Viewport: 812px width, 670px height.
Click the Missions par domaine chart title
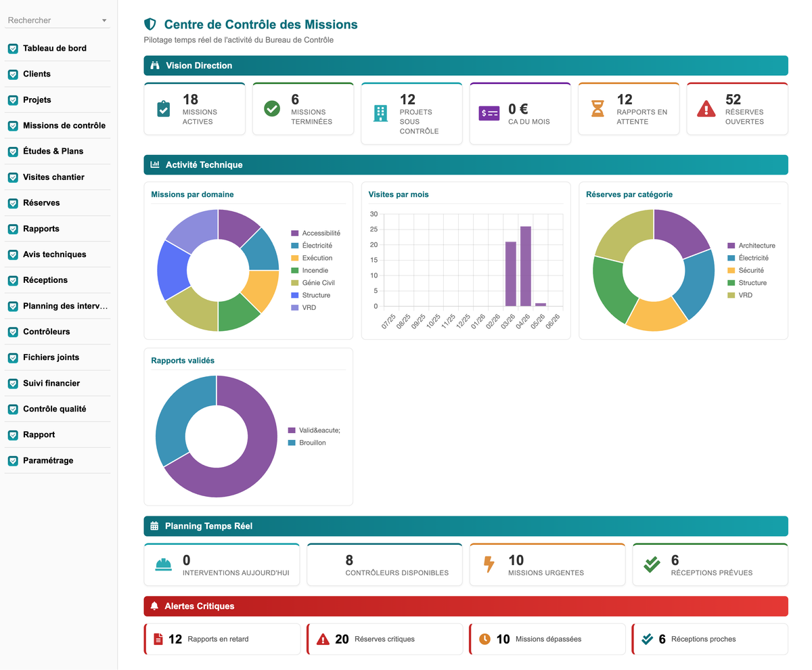pyautogui.click(x=192, y=194)
